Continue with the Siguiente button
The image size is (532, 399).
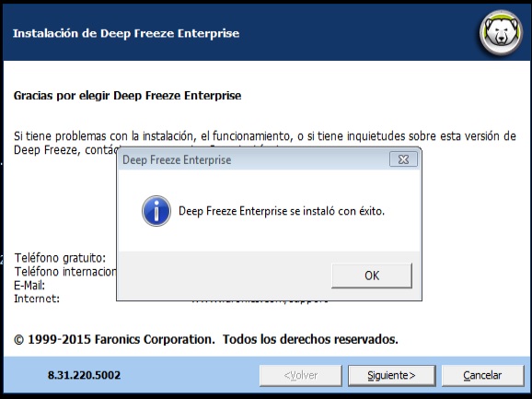[x=391, y=375]
